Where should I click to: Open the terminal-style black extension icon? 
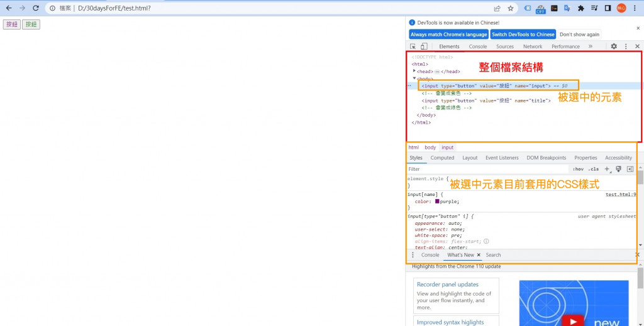pos(554,8)
